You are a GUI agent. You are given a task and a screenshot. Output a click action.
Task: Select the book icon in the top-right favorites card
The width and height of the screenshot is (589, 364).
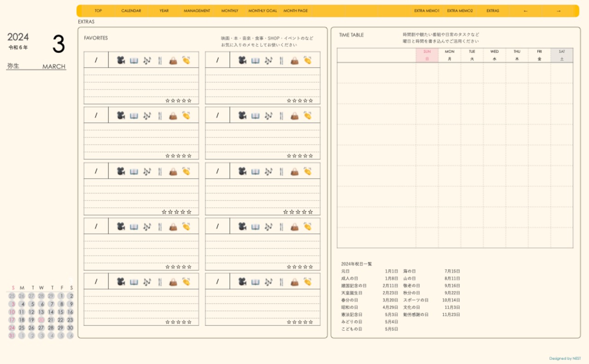point(255,60)
